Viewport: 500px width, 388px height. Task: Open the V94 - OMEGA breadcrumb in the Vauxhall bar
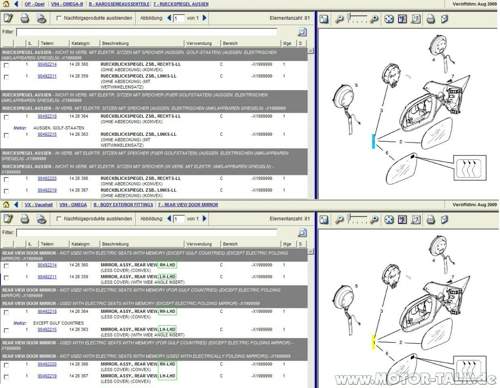(x=73, y=205)
